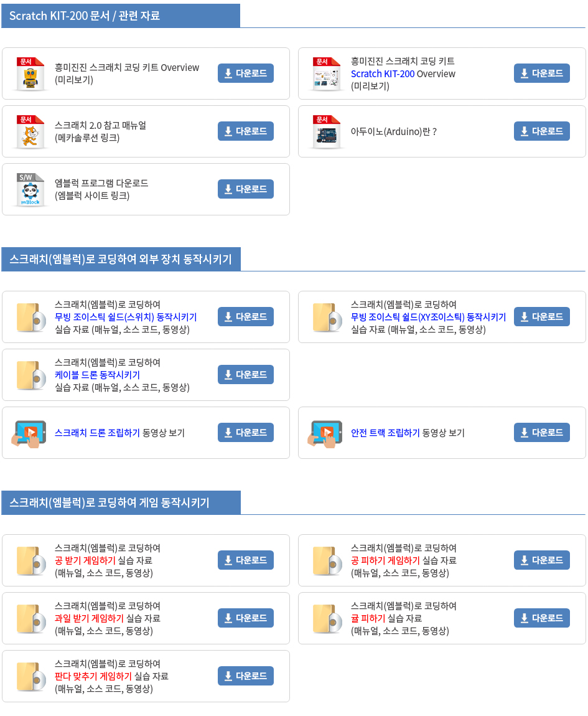Download 무빙 조이스틱 쉴드(스위치) materials

point(246,316)
